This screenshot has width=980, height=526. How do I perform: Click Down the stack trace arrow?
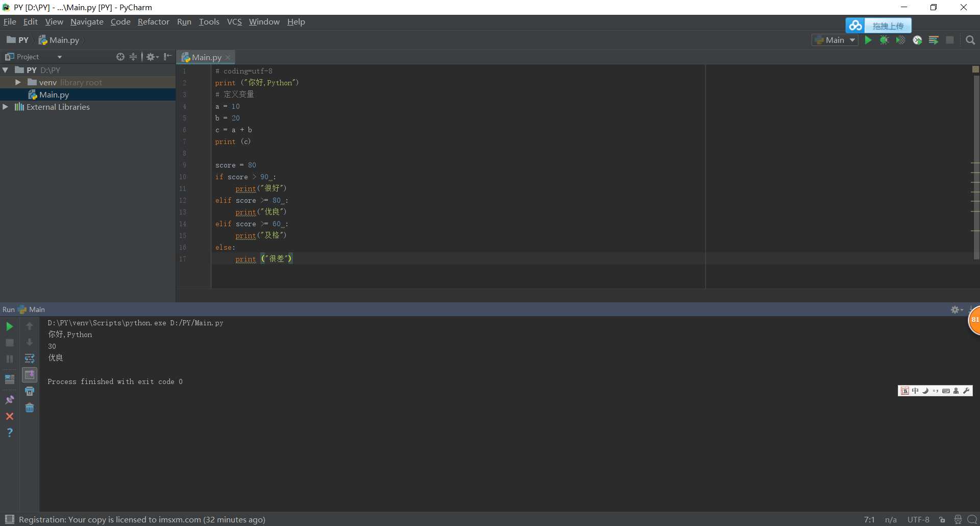pyautogui.click(x=30, y=343)
